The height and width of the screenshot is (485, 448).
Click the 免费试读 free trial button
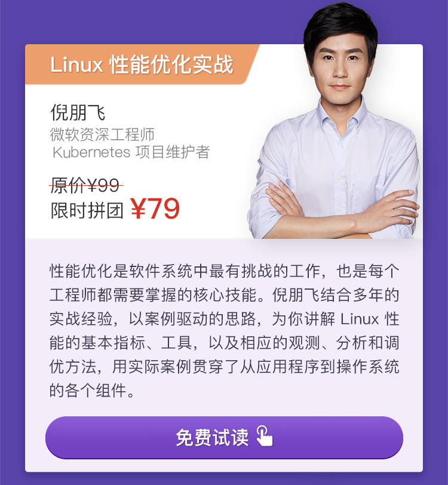click(224, 437)
